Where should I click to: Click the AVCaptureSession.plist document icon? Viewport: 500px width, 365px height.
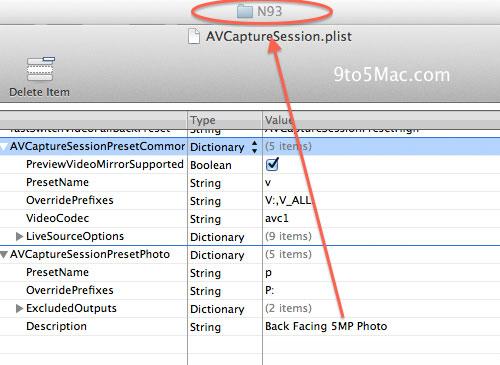coord(194,36)
